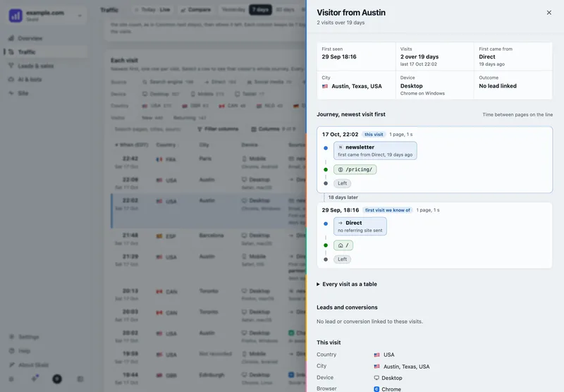The image size is (564, 392).
Task: Toggle the Search engine source filter
Action: (x=168, y=82)
